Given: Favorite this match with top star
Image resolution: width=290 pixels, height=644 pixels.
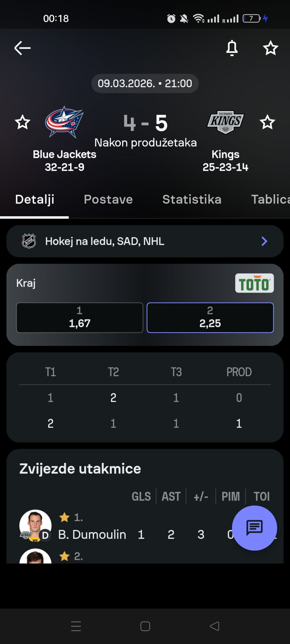Looking at the screenshot, I should 270,48.
